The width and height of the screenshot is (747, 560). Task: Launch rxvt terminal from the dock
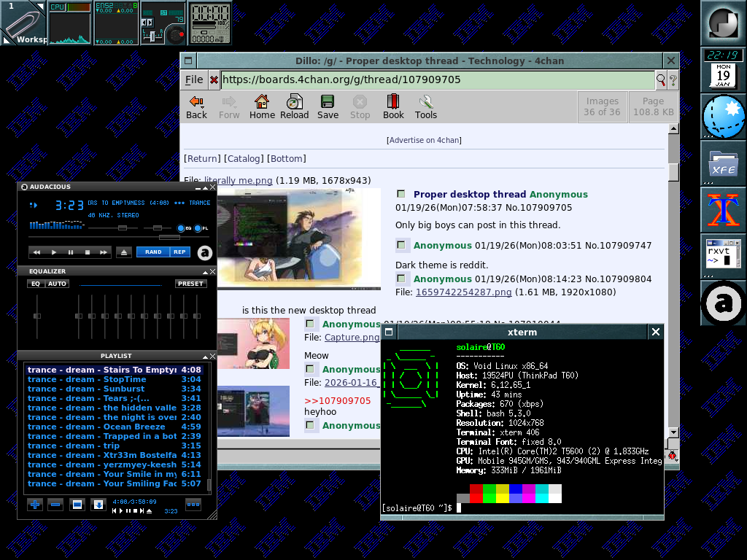point(723,255)
